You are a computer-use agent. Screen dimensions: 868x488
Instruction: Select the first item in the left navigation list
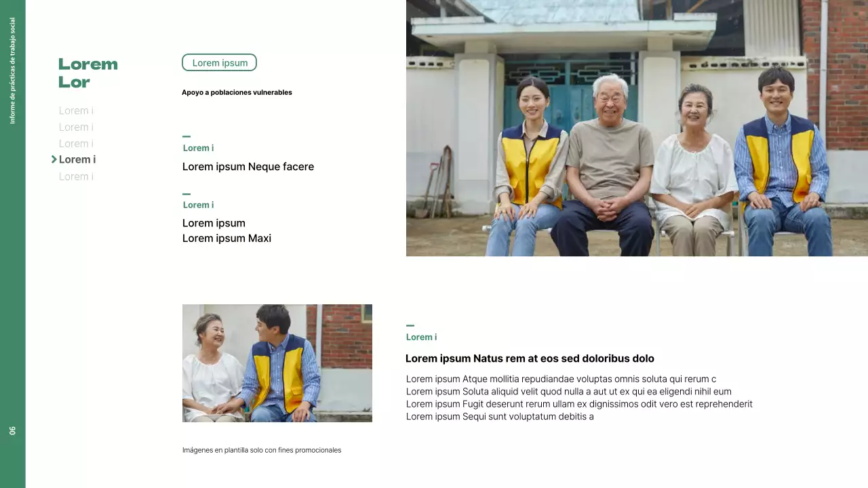pyautogui.click(x=76, y=110)
